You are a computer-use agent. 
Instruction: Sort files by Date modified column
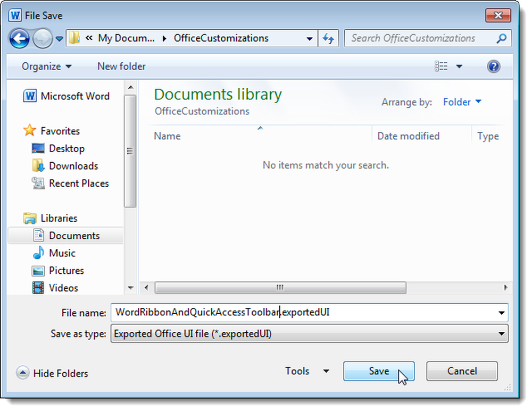[x=408, y=136]
